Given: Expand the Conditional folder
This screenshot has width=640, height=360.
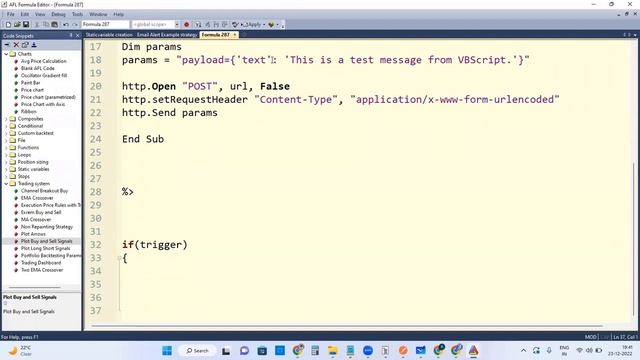Looking at the screenshot, I should [x=6, y=126].
